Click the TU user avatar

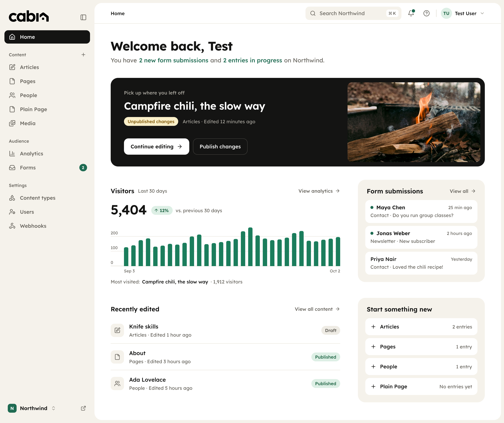point(446,13)
